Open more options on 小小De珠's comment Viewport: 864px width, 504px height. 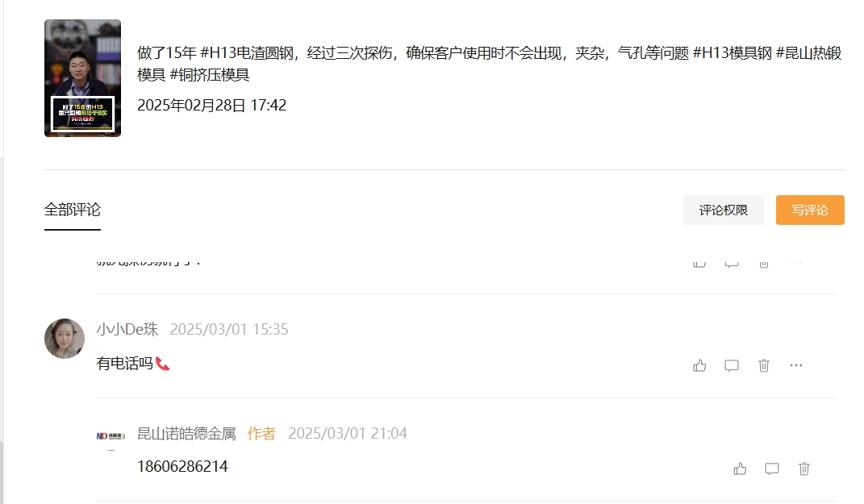click(x=796, y=365)
